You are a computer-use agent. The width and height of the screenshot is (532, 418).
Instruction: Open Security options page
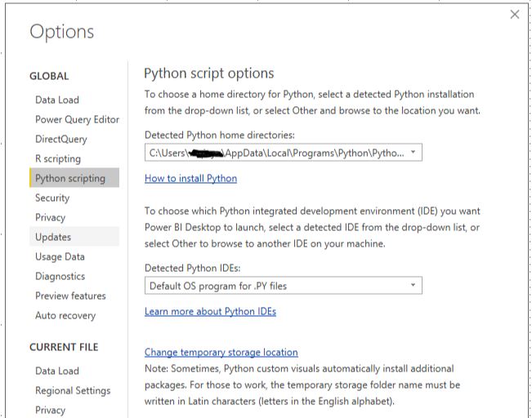pos(52,198)
